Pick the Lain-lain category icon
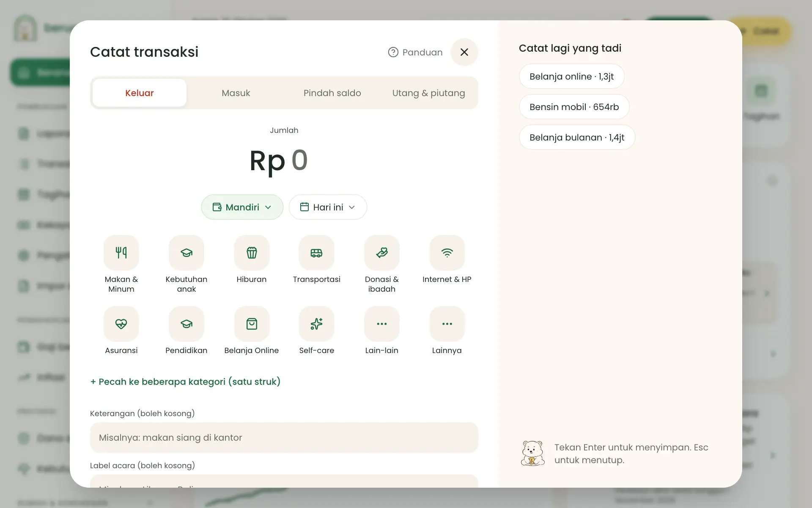Image resolution: width=812 pixels, height=508 pixels. click(381, 324)
